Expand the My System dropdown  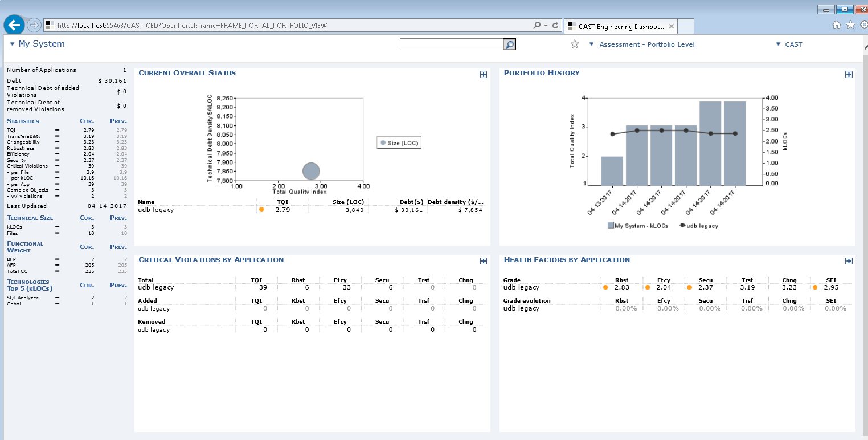point(13,44)
